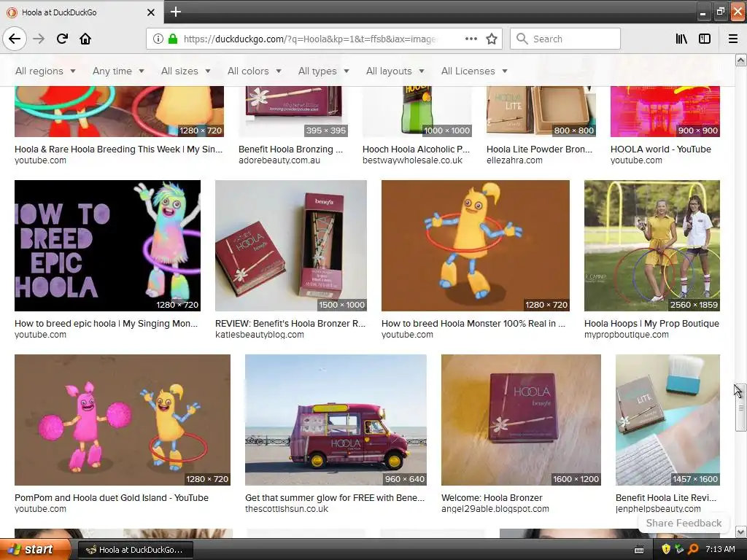Reload the current page
747x560 pixels.
pyautogui.click(x=62, y=39)
